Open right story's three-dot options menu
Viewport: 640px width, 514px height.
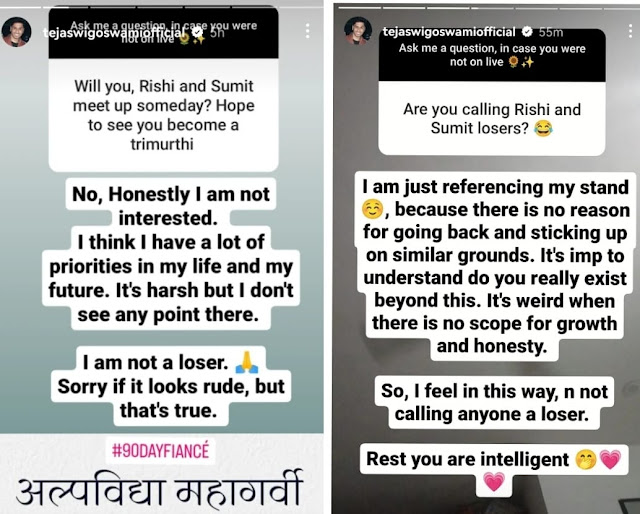pos(632,31)
